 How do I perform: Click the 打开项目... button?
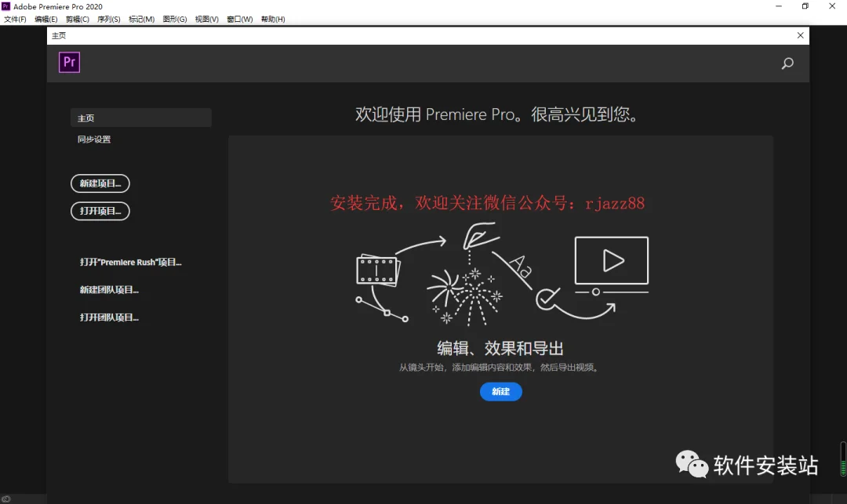tap(100, 211)
